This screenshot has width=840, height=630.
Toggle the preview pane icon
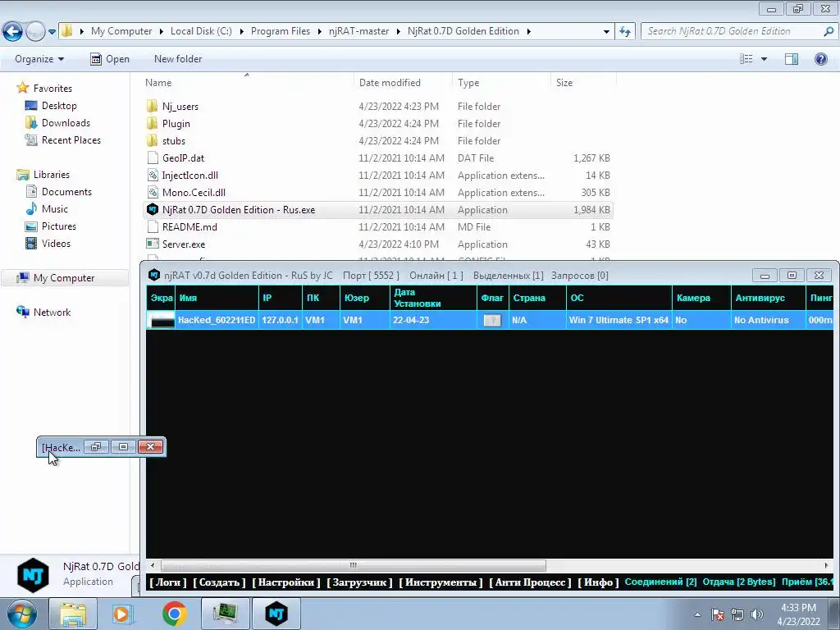[792, 59]
